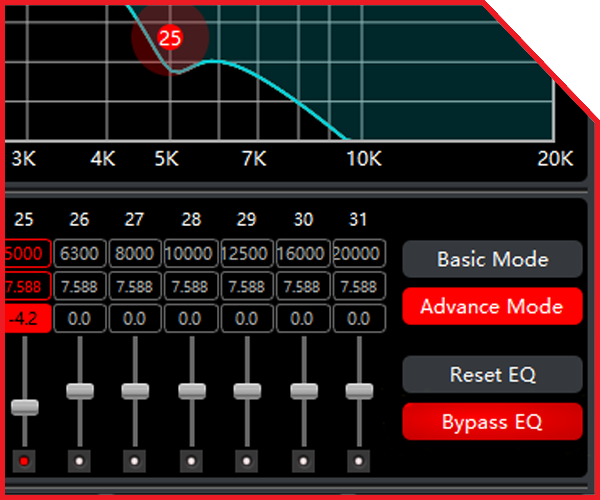Click the 10K frequency axis label

[364, 158]
